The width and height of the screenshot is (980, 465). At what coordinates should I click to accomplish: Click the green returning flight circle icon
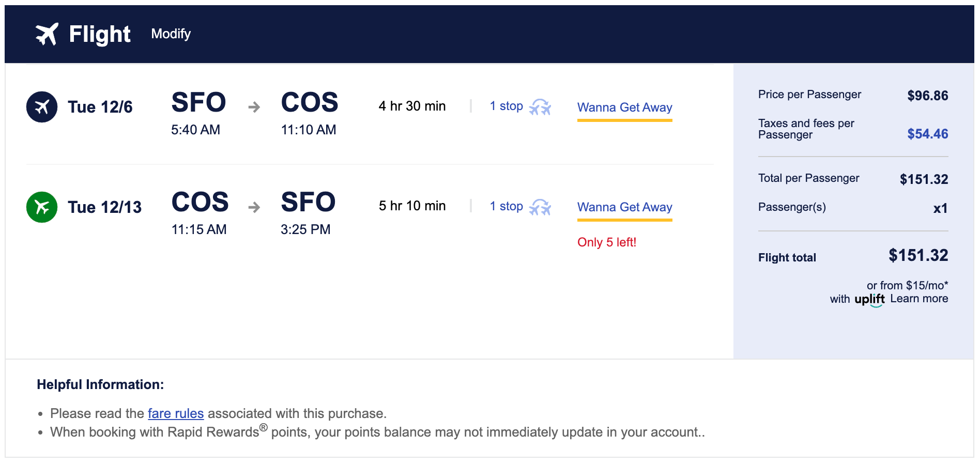coord(42,207)
